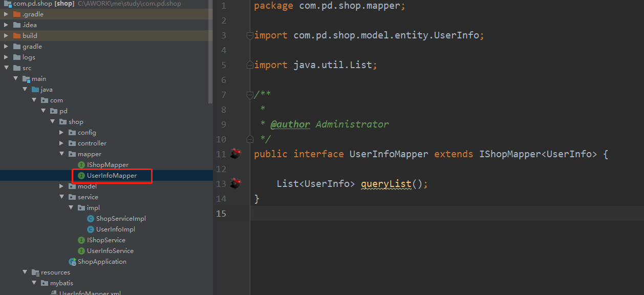Click the src folder icon
The image size is (644, 295).
pos(17,68)
